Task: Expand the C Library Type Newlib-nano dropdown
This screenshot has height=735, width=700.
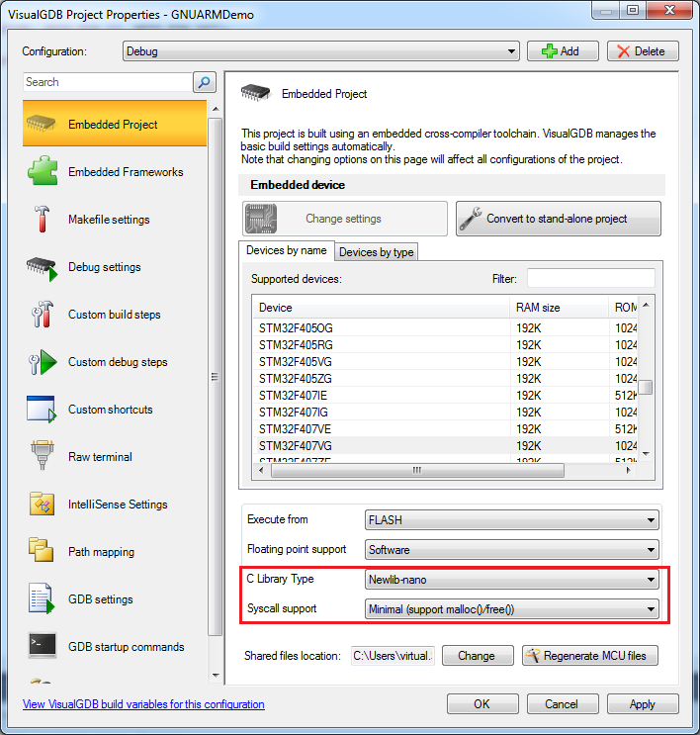Action: pos(511,580)
